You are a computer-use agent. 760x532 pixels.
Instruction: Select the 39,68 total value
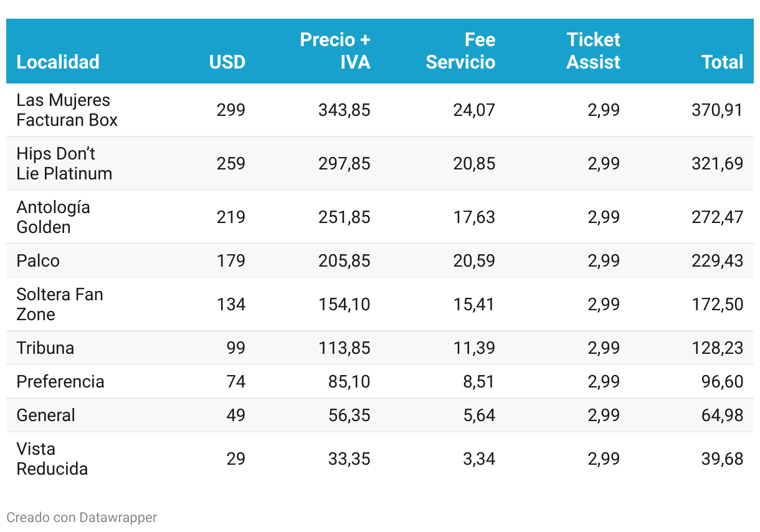(x=722, y=459)
